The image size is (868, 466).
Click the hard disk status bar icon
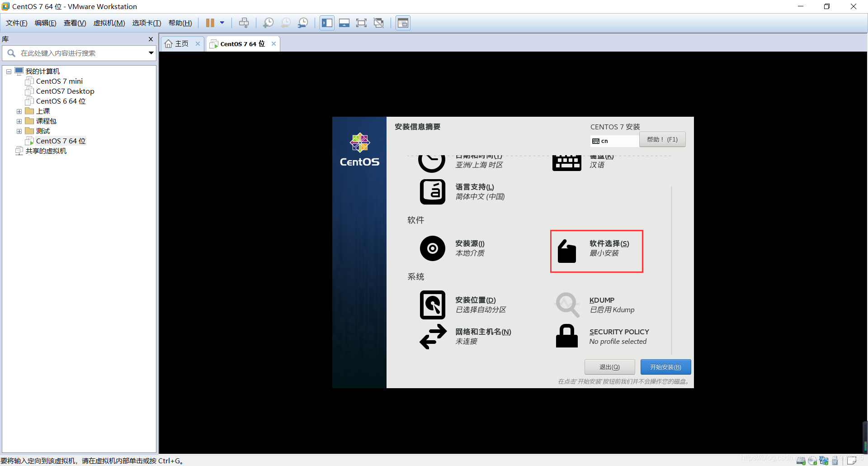click(801, 461)
